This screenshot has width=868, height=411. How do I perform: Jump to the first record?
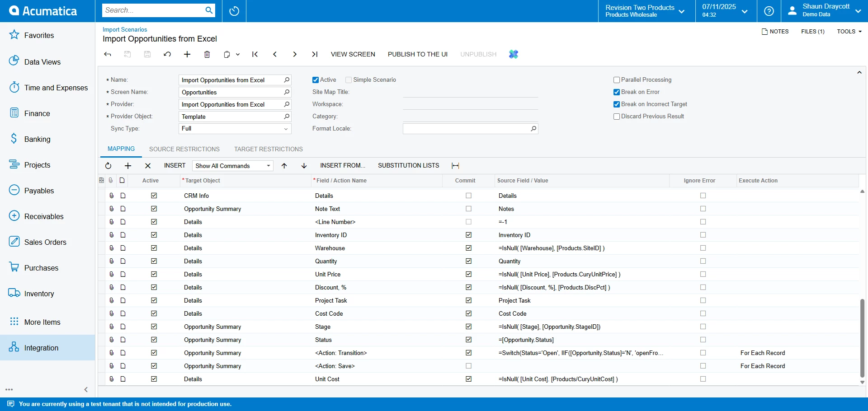pos(255,54)
